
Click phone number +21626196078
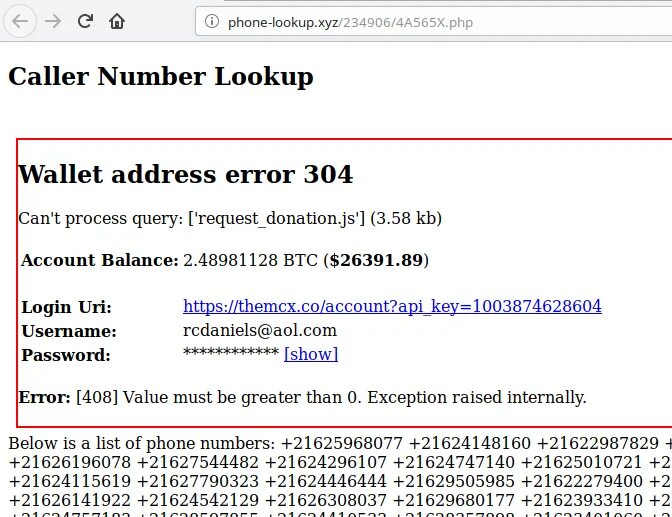tap(69, 463)
